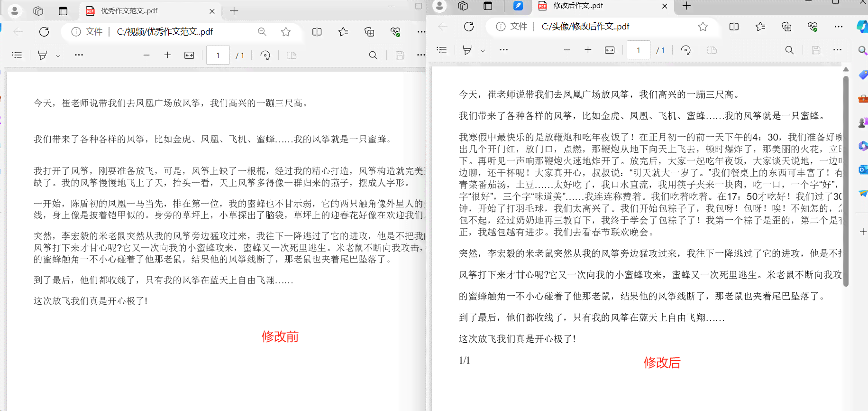The height and width of the screenshot is (411, 868).
Task: Toggle split screen in right window
Action: (734, 27)
